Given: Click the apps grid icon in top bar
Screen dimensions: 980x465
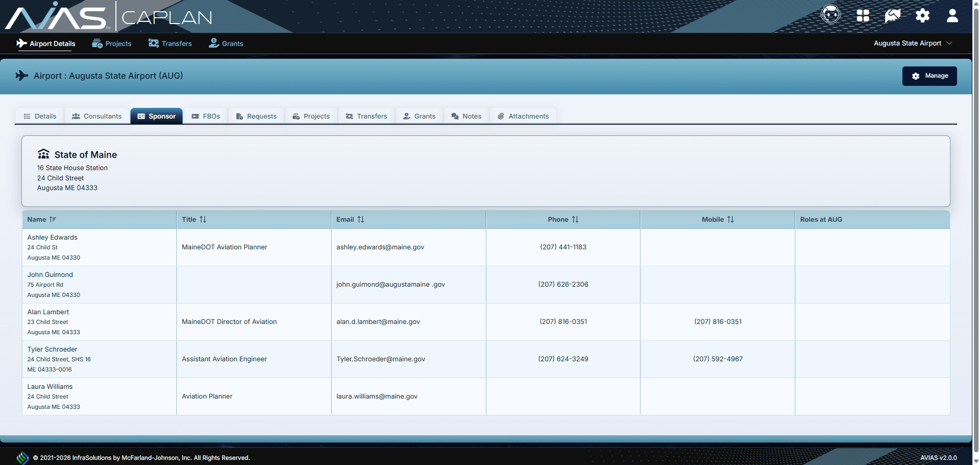Looking at the screenshot, I should 863,16.
